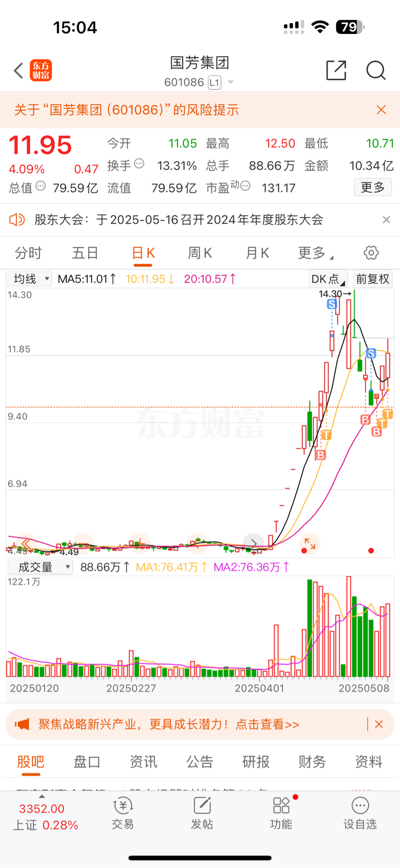The width and height of the screenshot is (400, 868).
Task: Toggle 前复权 price adjustment
Action: coord(372,279)
